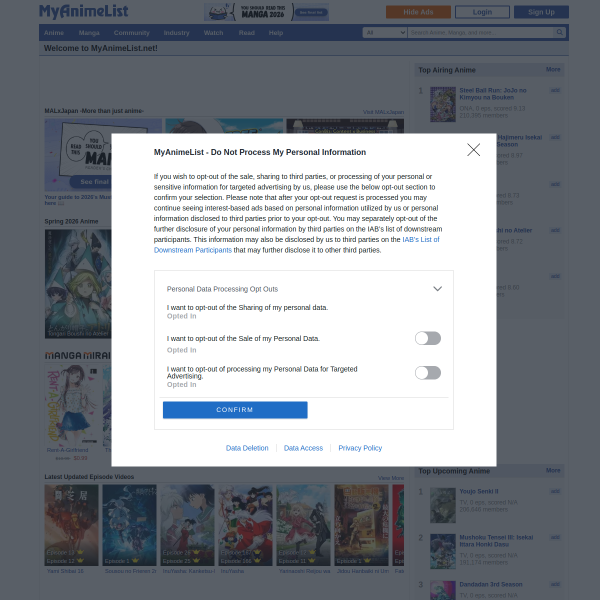Image resolution: width=600 pixels, height=600 pixels.
Task: Open the Community menu
Action: coord(132,33)
